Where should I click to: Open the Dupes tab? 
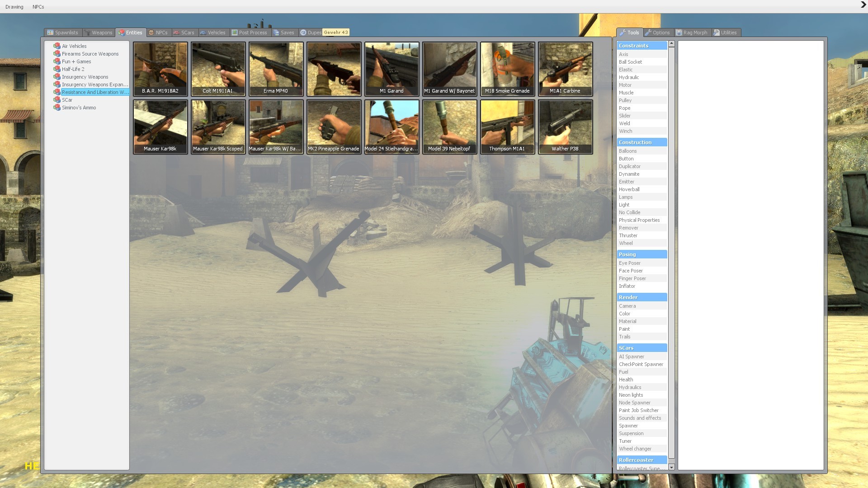tap(311, 33)
